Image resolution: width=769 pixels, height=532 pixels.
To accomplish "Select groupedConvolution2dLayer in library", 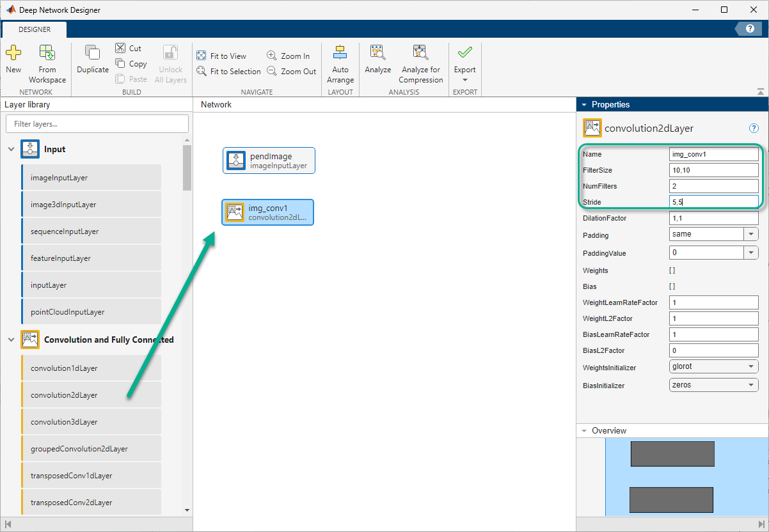I will [x=91, y=449].
